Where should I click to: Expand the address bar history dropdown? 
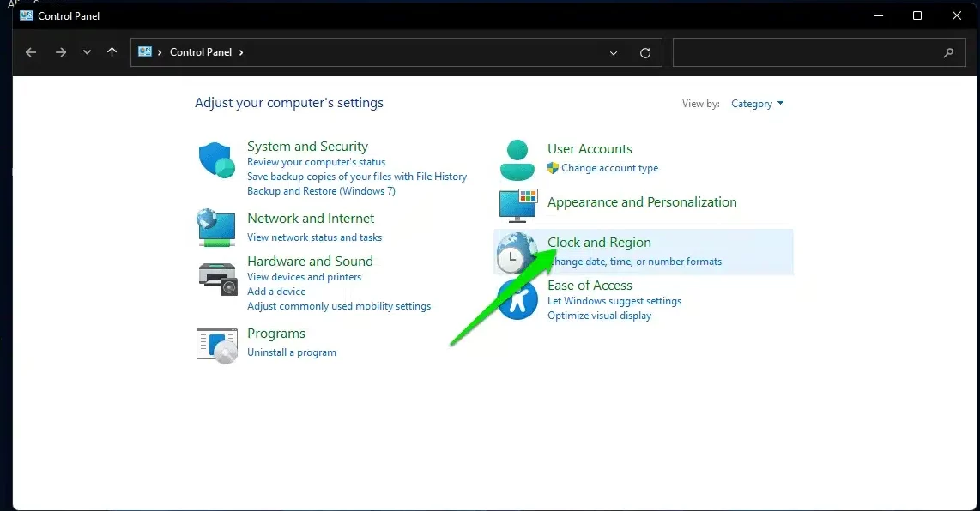[614, 52]
